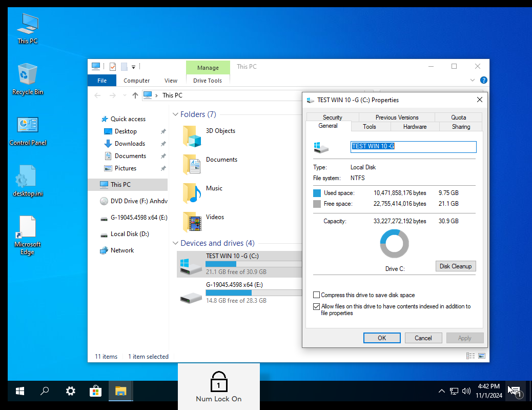This screenshot has height=410, width=532.
Task: Open Customize Quick Access Toolbar dropdown
Action: [134, 67]
